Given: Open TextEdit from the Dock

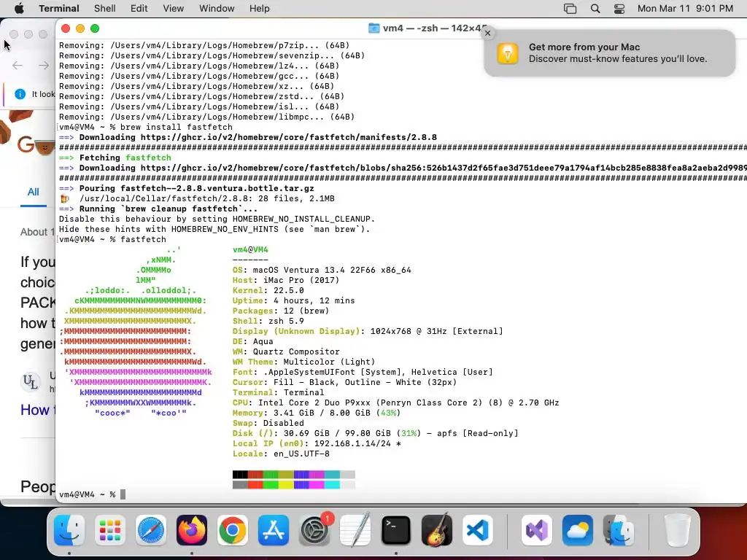Looking at the screenshot, I should (355, 529).
